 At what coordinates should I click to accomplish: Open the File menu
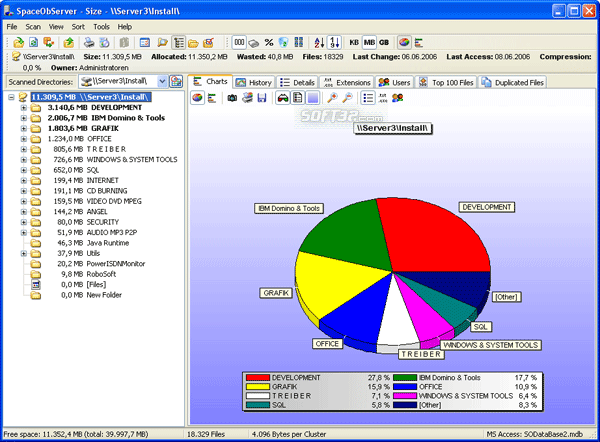click(12, 27)
